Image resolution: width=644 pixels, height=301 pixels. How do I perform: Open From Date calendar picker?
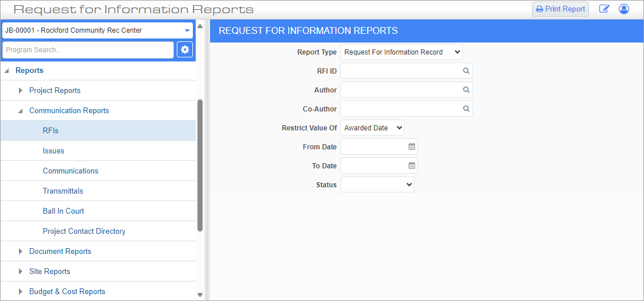(412, 146)
